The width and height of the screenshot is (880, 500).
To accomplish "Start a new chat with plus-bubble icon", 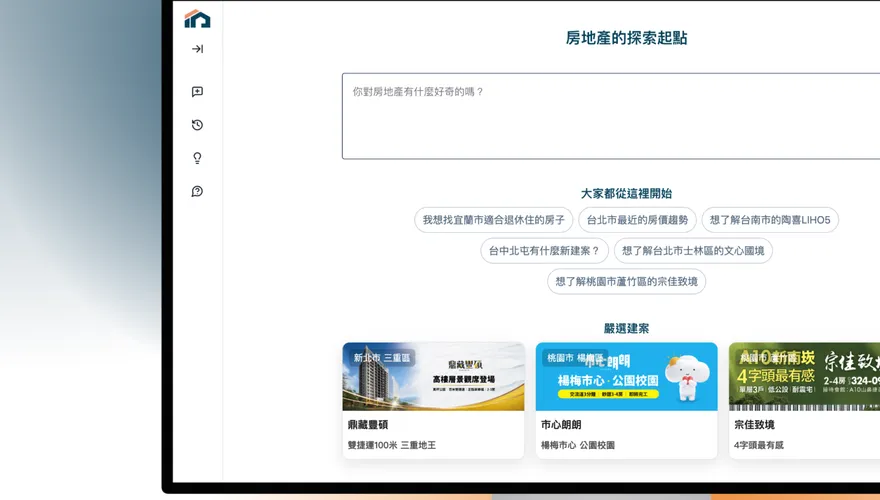I will coord(197,91).
